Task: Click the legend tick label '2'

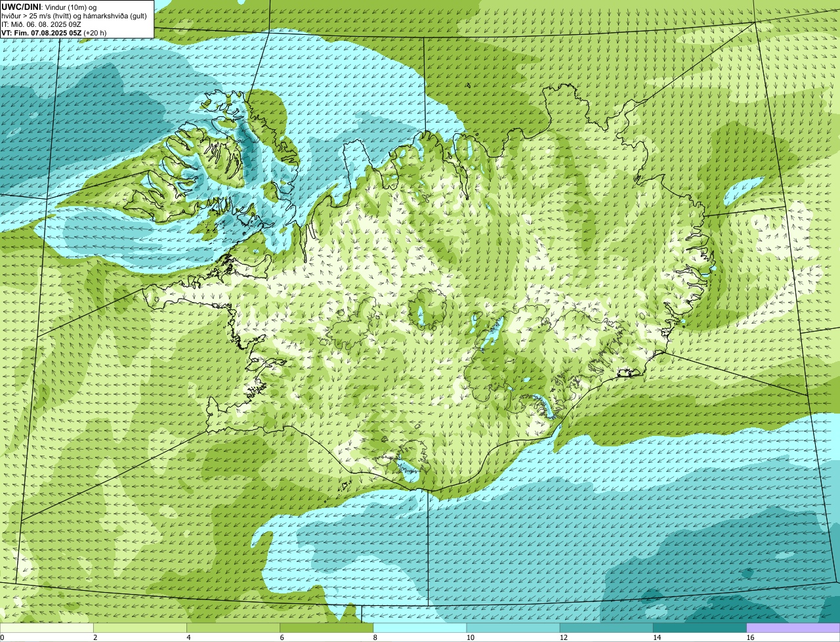Action: click(95, 637)
